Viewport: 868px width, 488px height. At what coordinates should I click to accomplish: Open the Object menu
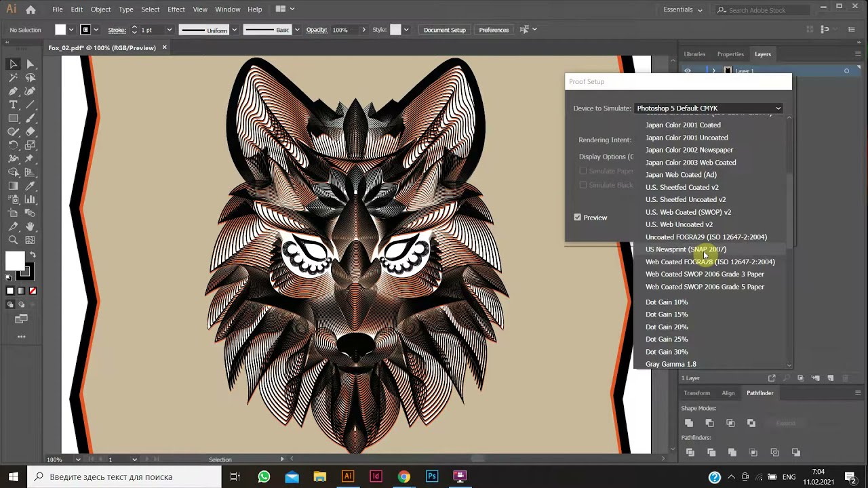100,9
